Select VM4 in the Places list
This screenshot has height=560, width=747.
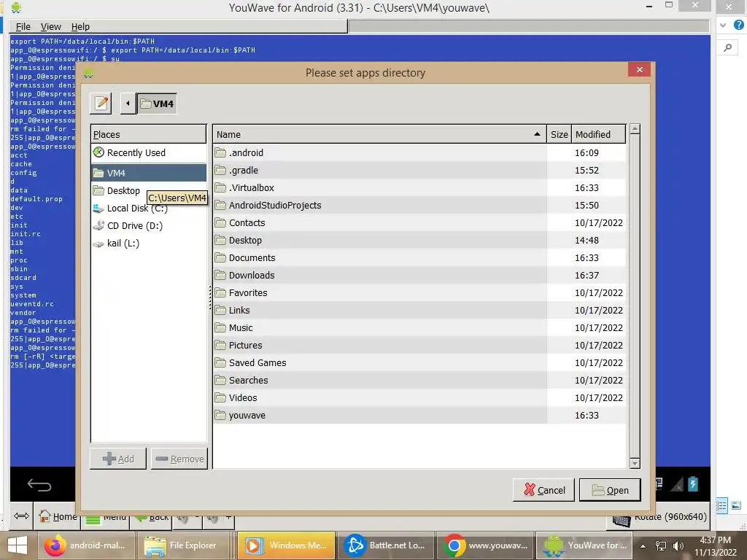pos(149,173)
